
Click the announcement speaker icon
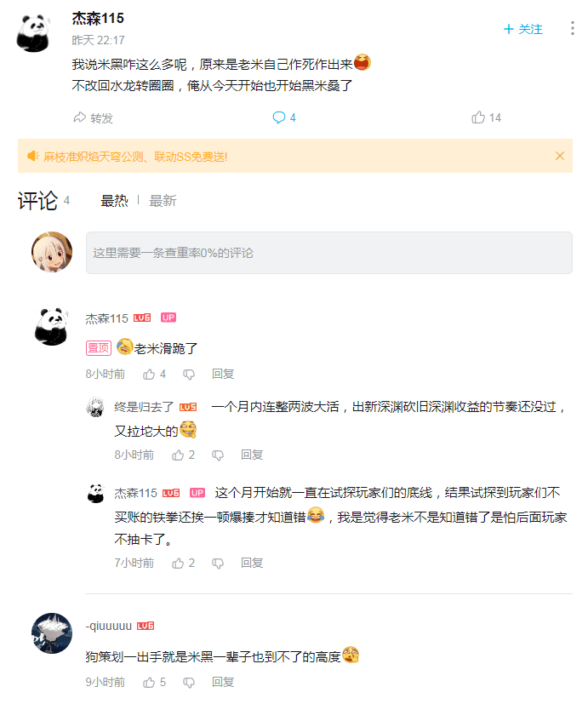[33, 156]
